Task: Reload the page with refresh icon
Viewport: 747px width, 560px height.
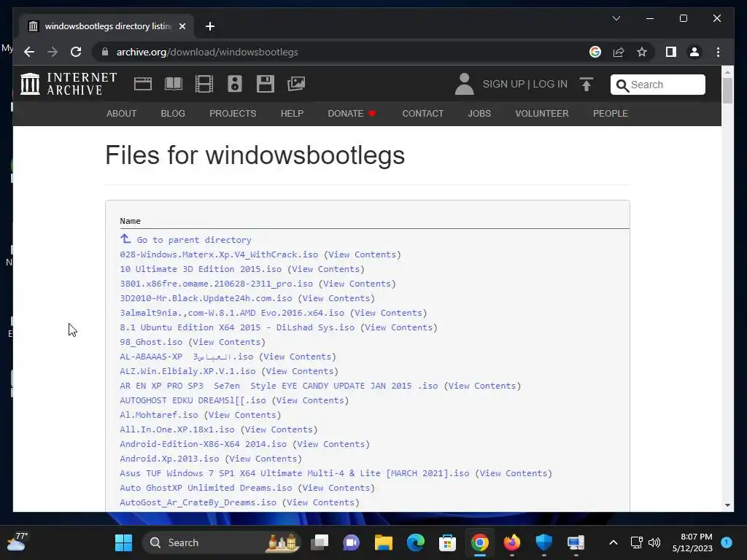Action: [x=76, y=52]
